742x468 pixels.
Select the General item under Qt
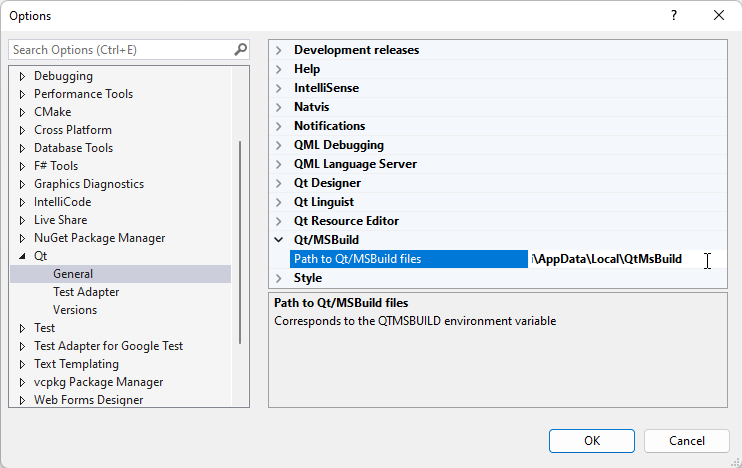[x=73, y=274]
